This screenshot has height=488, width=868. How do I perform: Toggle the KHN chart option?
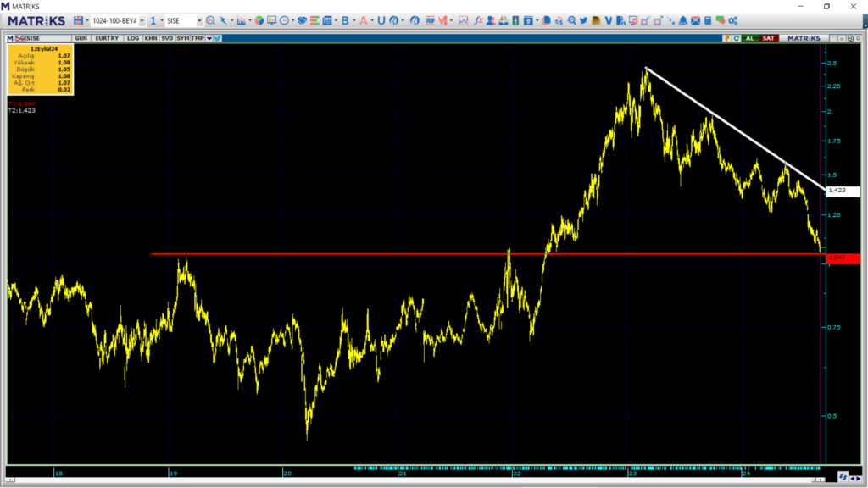coord(150,38)
